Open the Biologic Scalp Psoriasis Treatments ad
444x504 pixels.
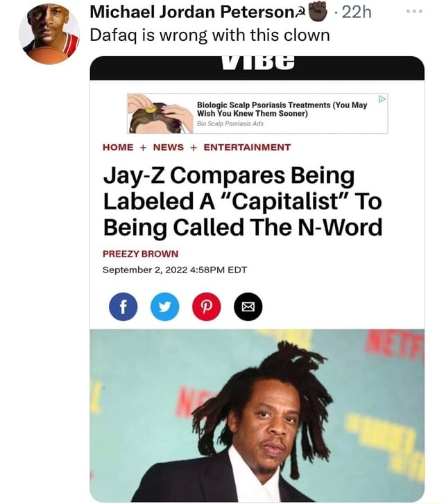(x=282, y=110)
